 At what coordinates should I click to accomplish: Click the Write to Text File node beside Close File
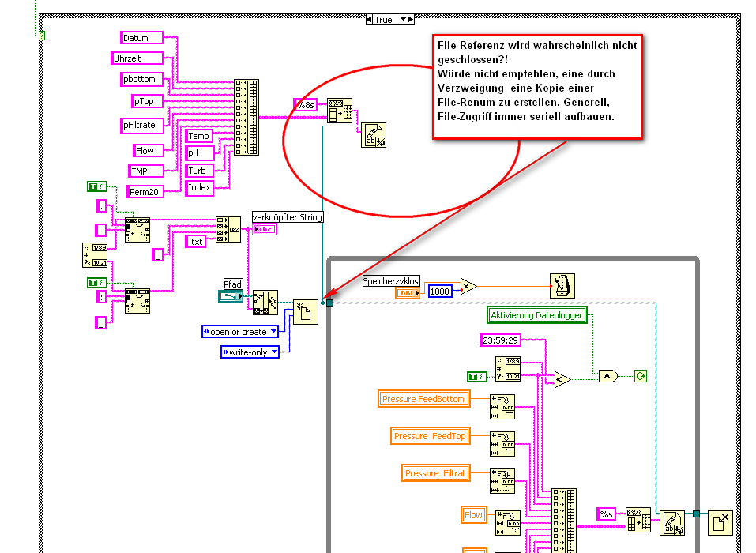[672, 523]
